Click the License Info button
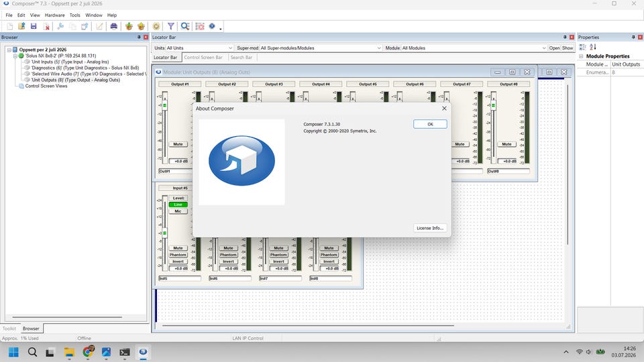Image resolution: width=644 pixels, height=362 pixels. [430, 228]
